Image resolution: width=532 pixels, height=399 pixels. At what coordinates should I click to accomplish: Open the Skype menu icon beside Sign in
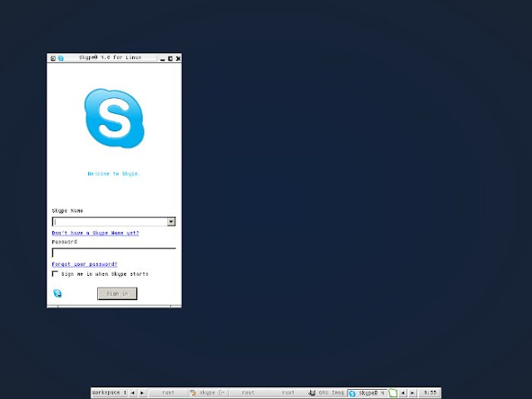coord(57,293)
